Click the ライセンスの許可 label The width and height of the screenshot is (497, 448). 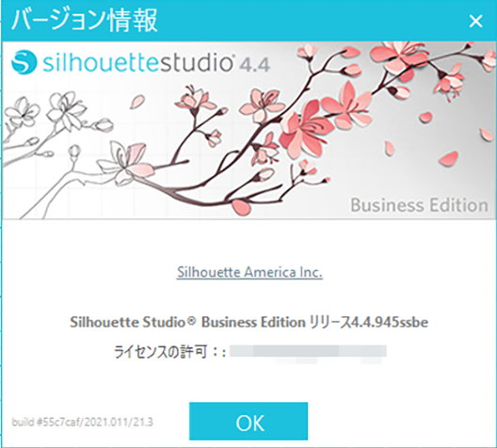tap(160, 352)
